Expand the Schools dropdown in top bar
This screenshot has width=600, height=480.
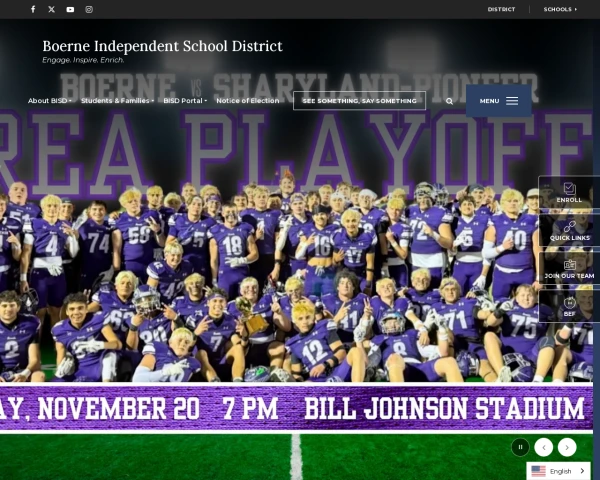click(560, 9)
